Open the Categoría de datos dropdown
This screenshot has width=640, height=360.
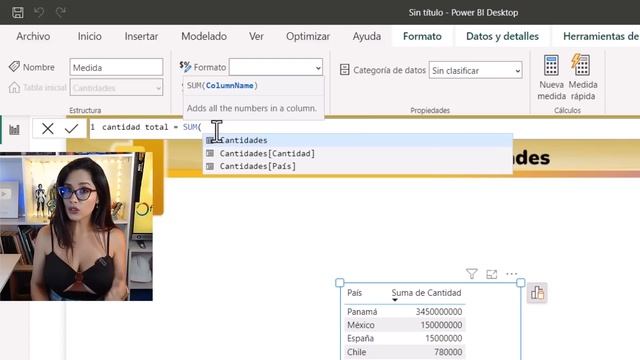point(476,70)
